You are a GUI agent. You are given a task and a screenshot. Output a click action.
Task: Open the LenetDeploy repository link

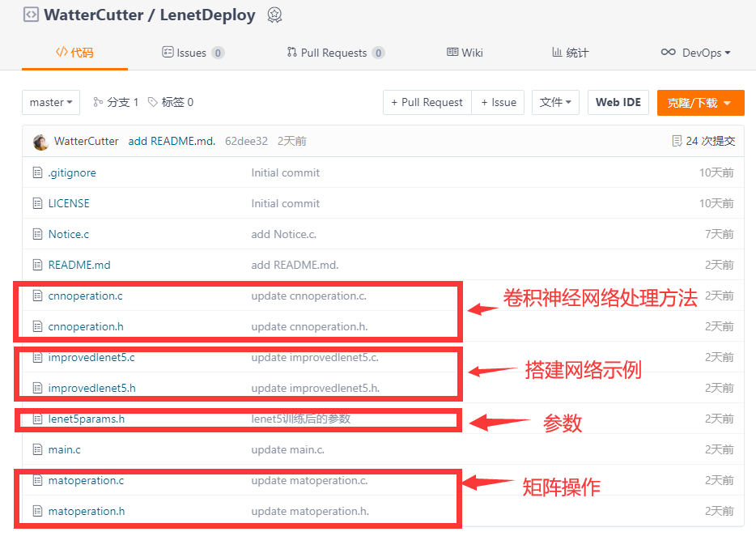click(x=207, y=15)
